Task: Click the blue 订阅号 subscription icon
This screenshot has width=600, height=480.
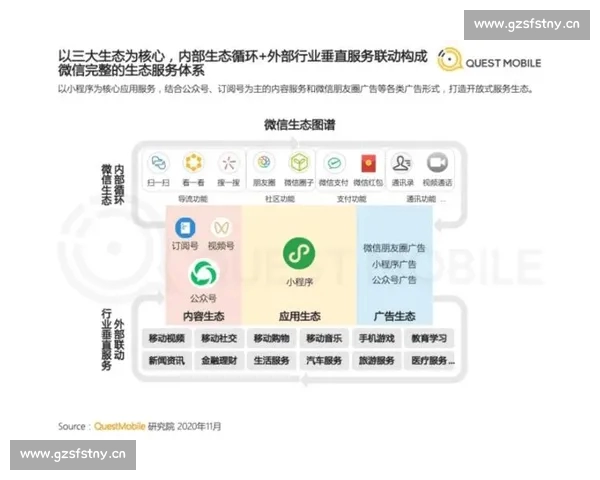Action: [185, 228]
